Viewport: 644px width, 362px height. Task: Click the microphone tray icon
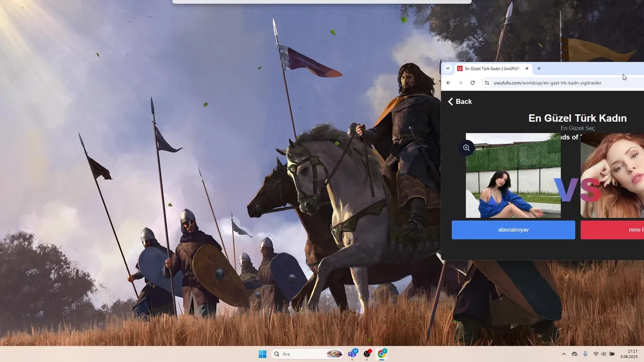585,354
